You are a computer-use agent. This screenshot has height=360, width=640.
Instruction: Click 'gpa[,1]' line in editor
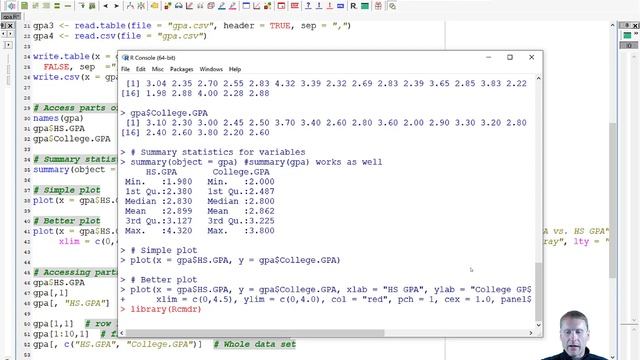(x=51, y=293)
